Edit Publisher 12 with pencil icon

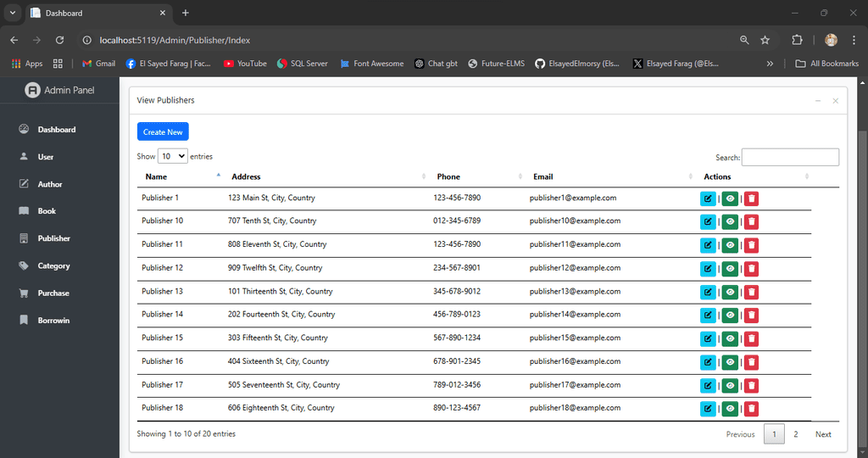pos(708,269)
